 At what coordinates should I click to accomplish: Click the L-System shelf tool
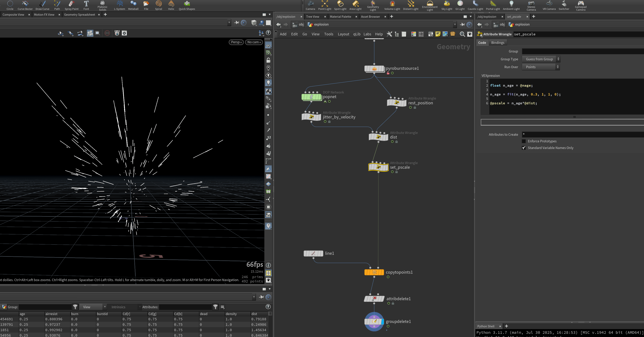point(120,5)
